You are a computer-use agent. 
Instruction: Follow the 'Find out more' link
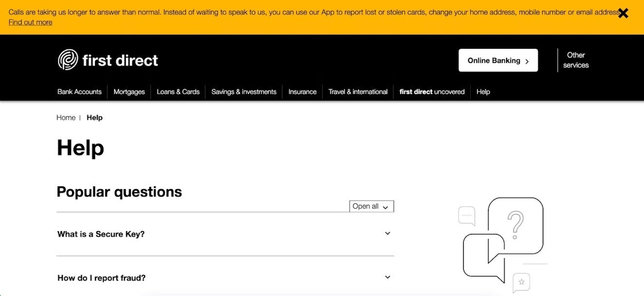pyautogui.click(x=30, y=22)
